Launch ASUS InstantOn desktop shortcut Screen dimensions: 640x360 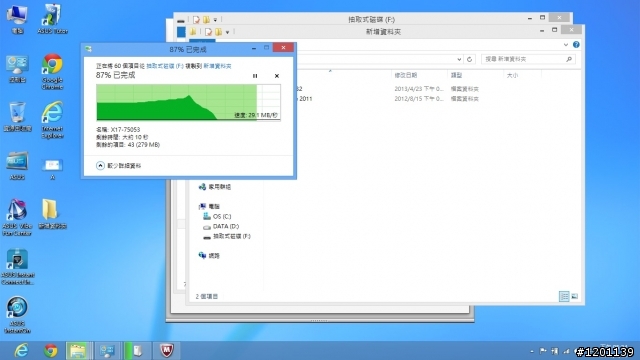pyautogui.click(x=17, y=315)
